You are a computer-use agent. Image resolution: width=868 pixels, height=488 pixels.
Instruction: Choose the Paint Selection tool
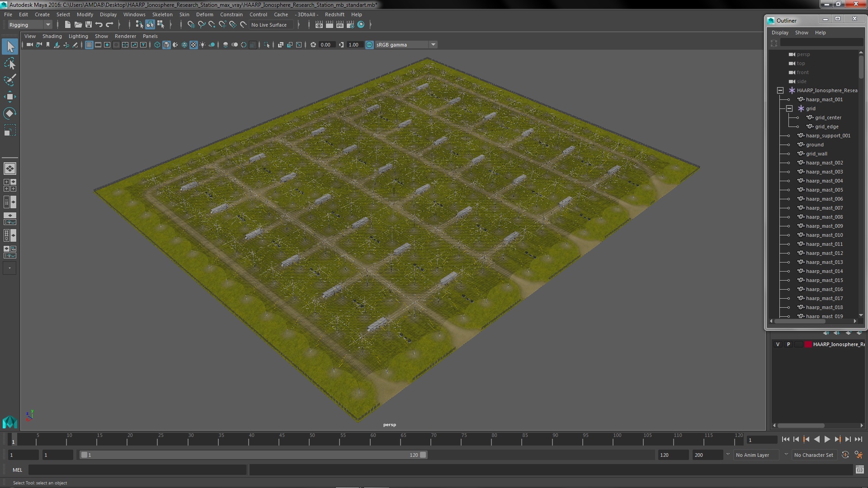click(9, 80)
